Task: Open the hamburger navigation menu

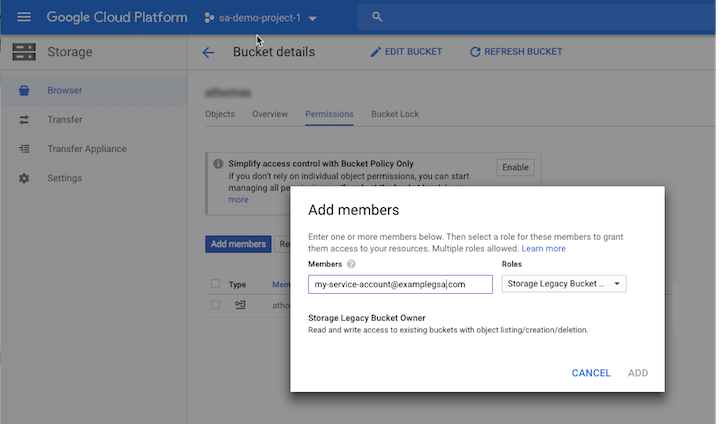Action: [24, 17]
